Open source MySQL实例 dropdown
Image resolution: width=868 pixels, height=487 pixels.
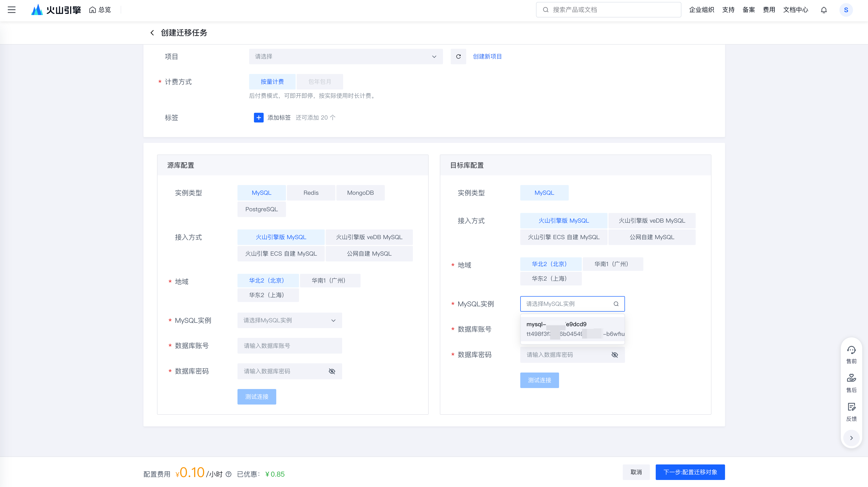pos(289,320)
